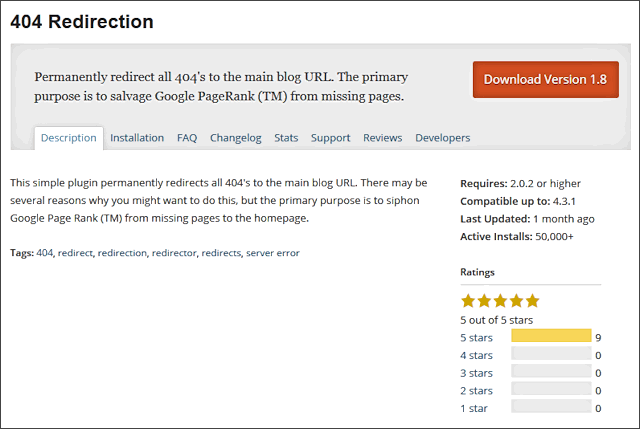
Task: Open the Stats tab
Action: click(x=286, y=138)
